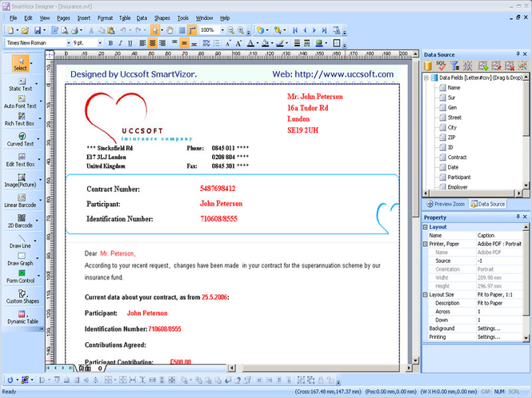Choose the Rich Text Box tool
The height and width of the screenshot is (398, 532).
tap(21, 119)
